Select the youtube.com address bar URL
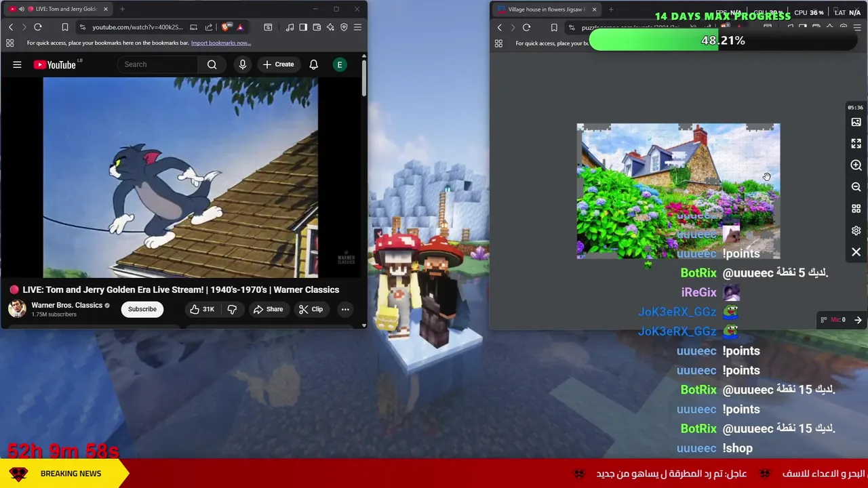The width and height of the screenshot is (868, 488). pyautogui.click(x=137, y=27)
